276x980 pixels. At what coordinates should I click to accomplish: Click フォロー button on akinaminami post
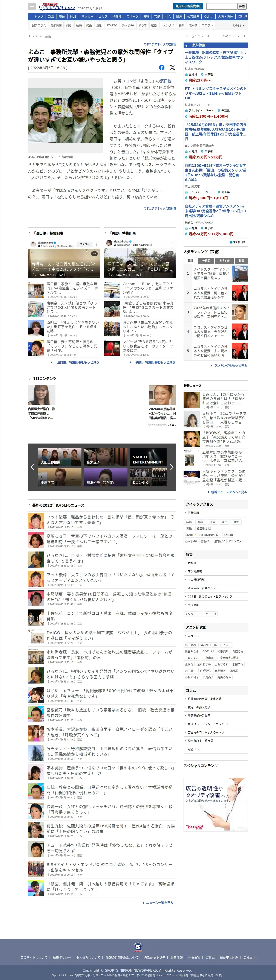[84, 244]
